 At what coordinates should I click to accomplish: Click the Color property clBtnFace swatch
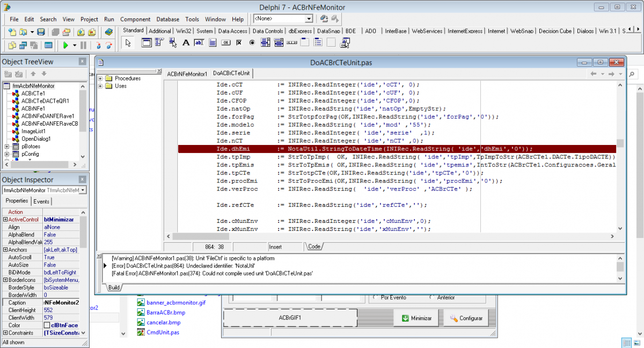47,325
